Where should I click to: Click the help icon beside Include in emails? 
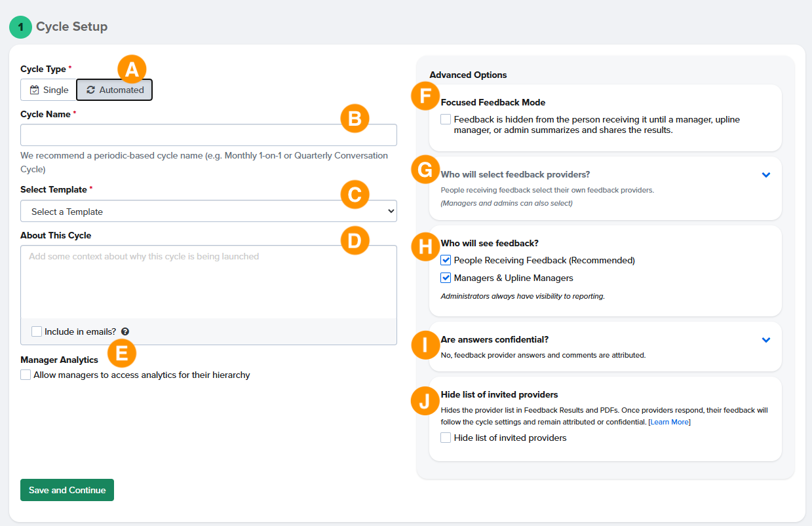(125, 332)
